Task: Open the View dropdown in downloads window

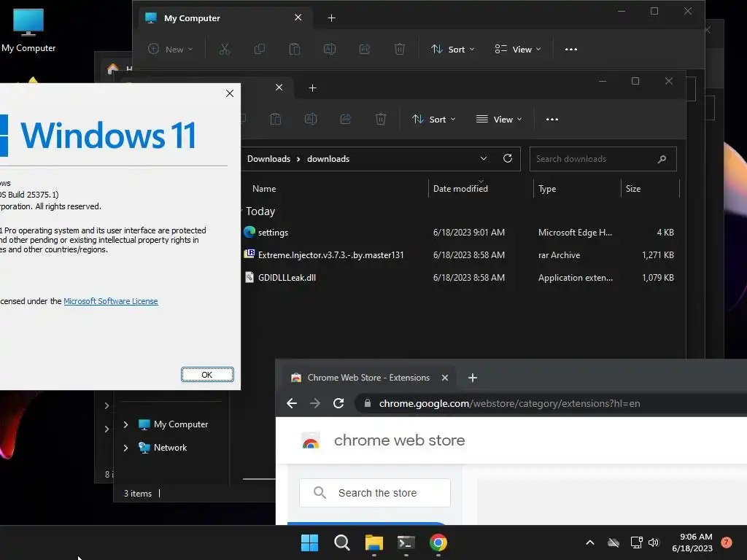Action: (x=499, y=119)
